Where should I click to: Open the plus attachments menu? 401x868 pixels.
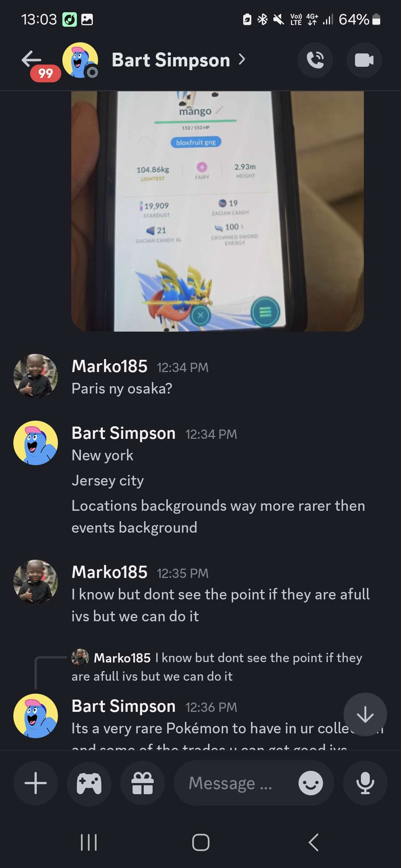(x=36, y=783)
